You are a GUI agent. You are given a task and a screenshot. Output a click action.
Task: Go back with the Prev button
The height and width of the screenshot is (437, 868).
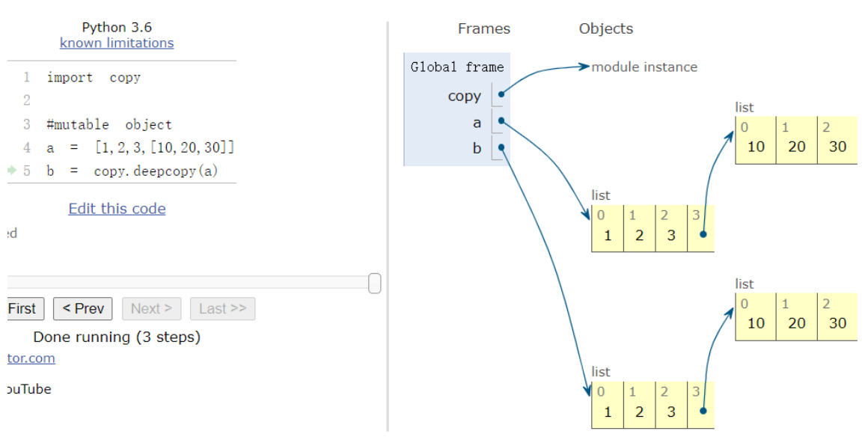83,308
